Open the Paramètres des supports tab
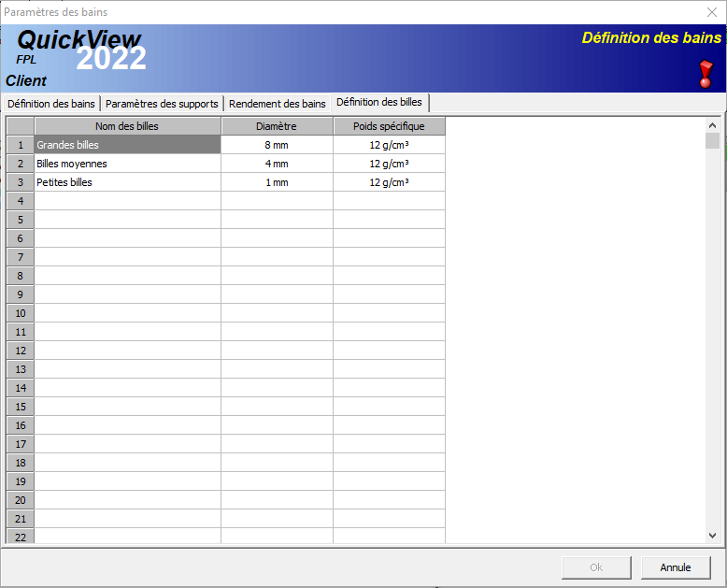The width and height of the screenshot is (727, 588). point(162,104)
